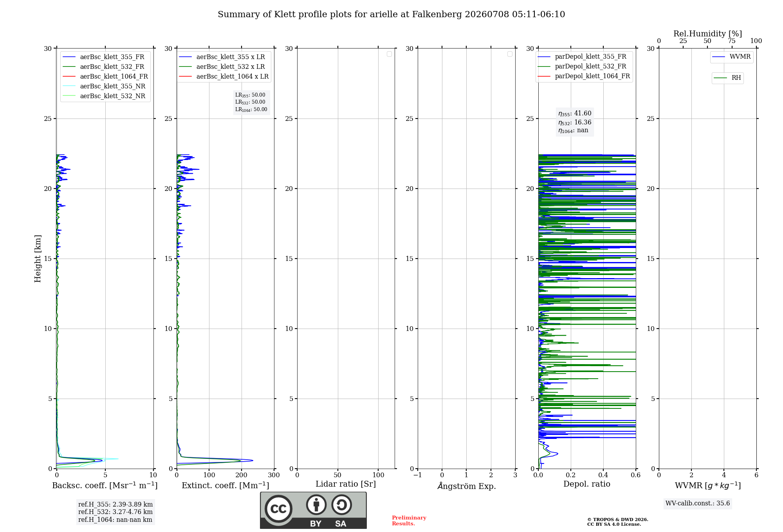Click the TROPOS & DWD 2026 copyright text

point(618,522)
